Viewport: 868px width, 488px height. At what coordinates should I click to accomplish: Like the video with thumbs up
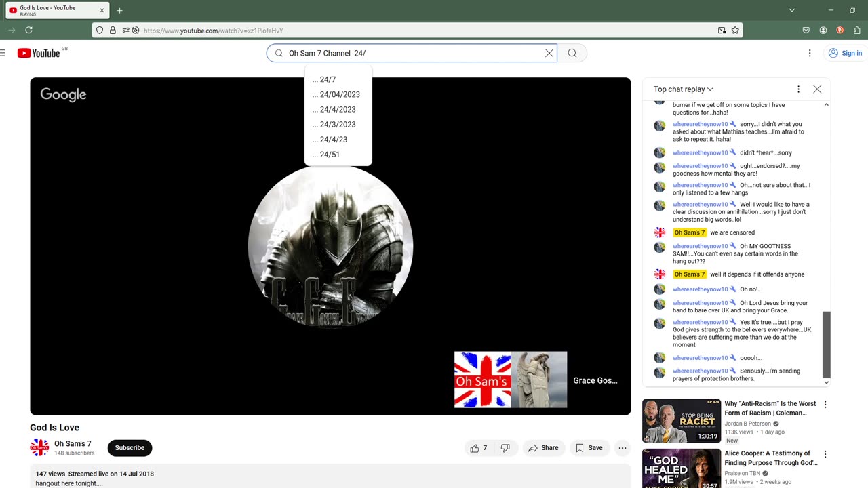(x=479, y=448)
